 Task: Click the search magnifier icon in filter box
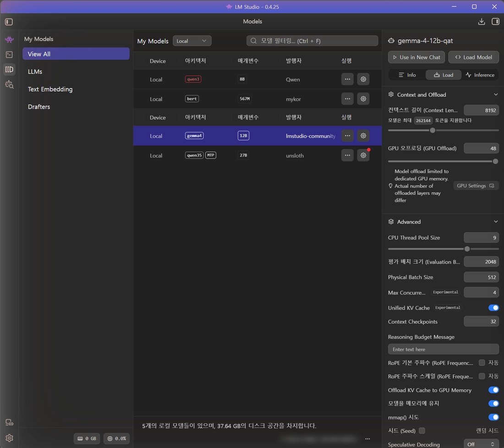[x=254, y=41]
